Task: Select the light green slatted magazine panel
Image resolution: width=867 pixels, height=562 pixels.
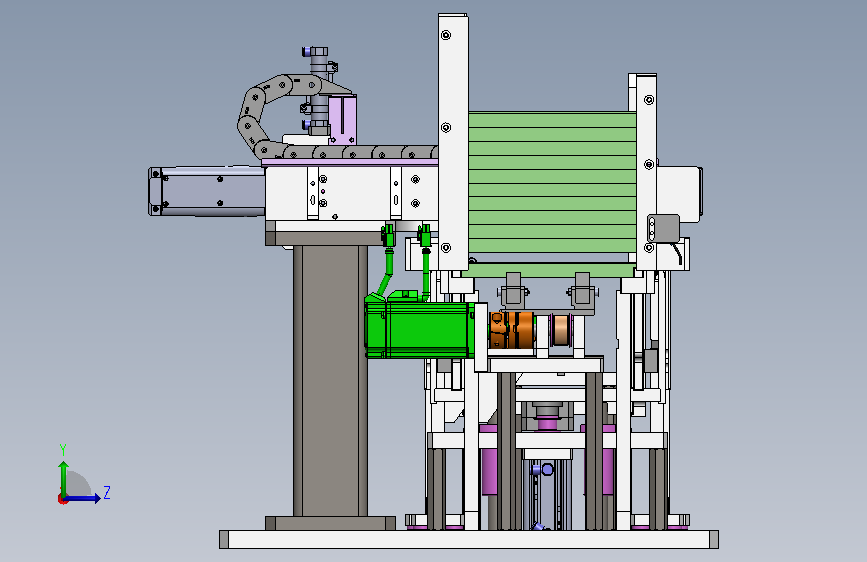Action: (x=552, y=183)
